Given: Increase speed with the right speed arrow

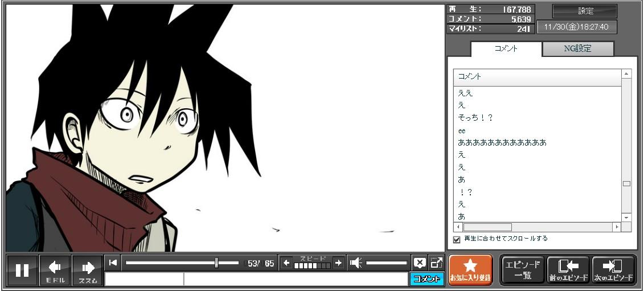Looking at the screenshot, I should coord(338,263).
